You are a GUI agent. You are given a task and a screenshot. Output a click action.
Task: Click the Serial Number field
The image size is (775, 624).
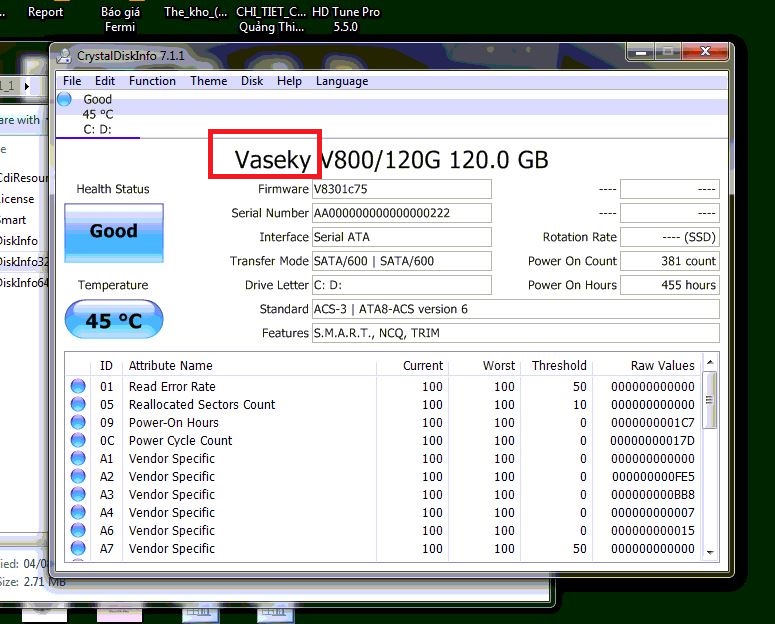pos(402,213)
